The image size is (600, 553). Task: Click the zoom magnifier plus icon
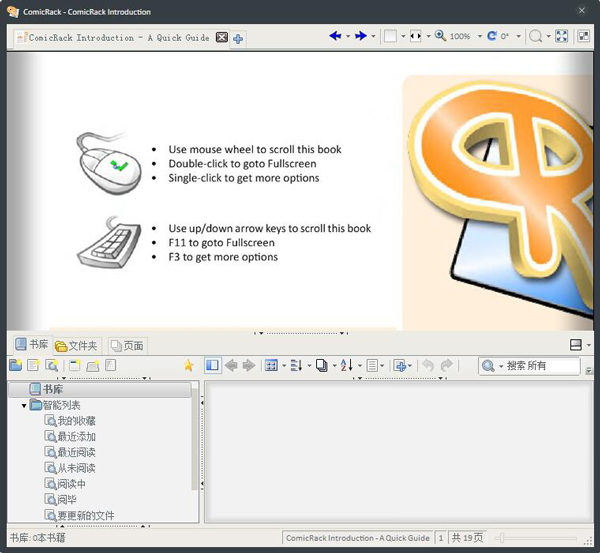[440, 36]
